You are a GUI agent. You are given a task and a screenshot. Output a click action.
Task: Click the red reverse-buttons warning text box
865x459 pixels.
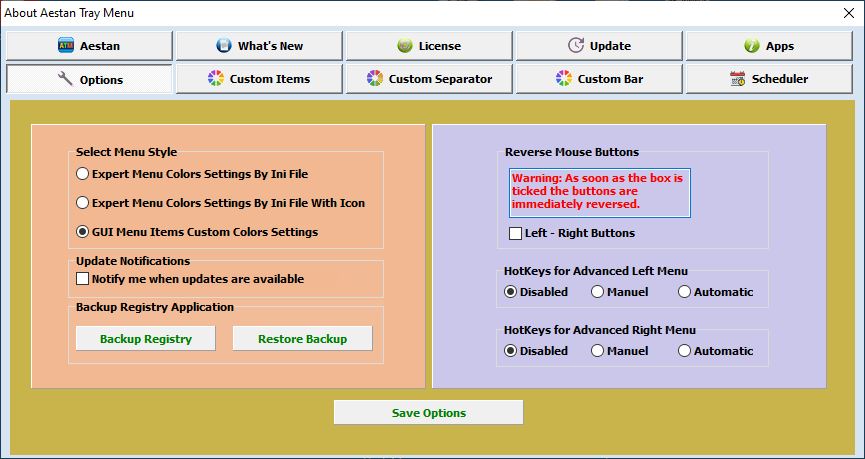(x=600, y=193)
